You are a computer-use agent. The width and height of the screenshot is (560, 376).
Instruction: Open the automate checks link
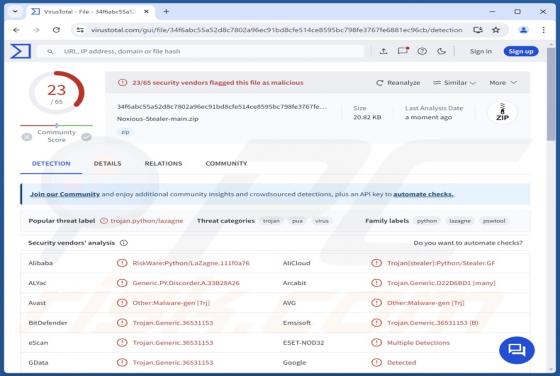tap(423, 194)
